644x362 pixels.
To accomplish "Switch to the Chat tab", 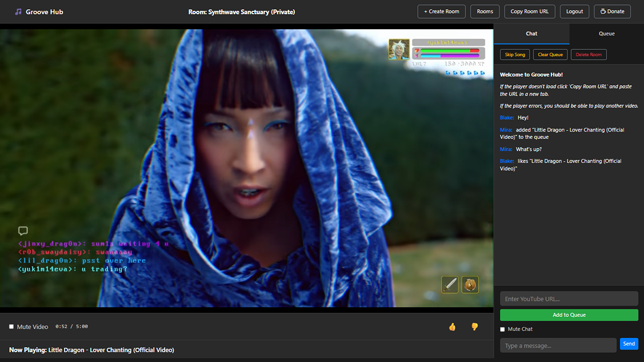I will coord(531,34).
